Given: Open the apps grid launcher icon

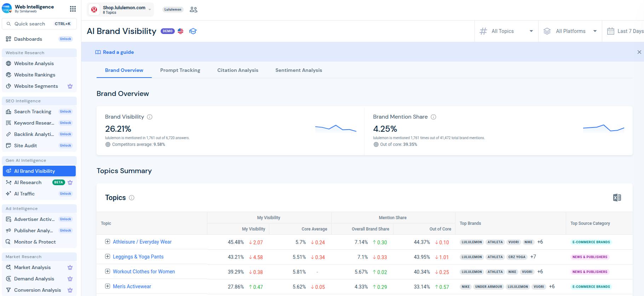Looking at the screenshot, I should pos(73,9).
